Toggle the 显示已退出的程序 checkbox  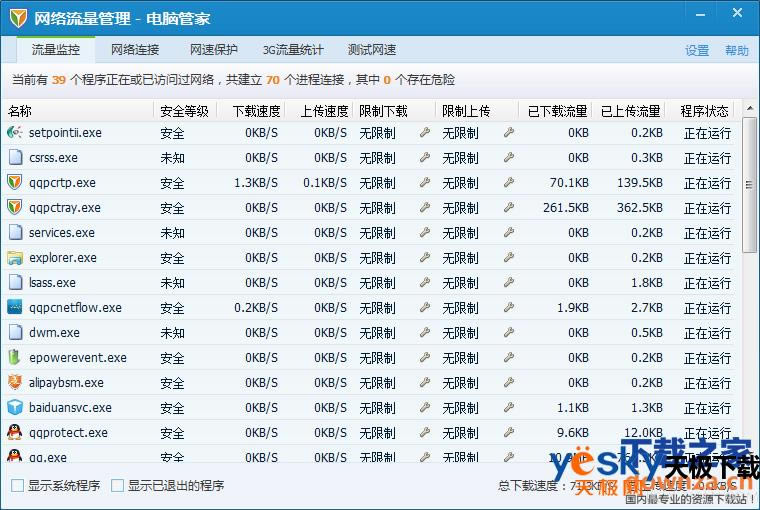[117, 486]
